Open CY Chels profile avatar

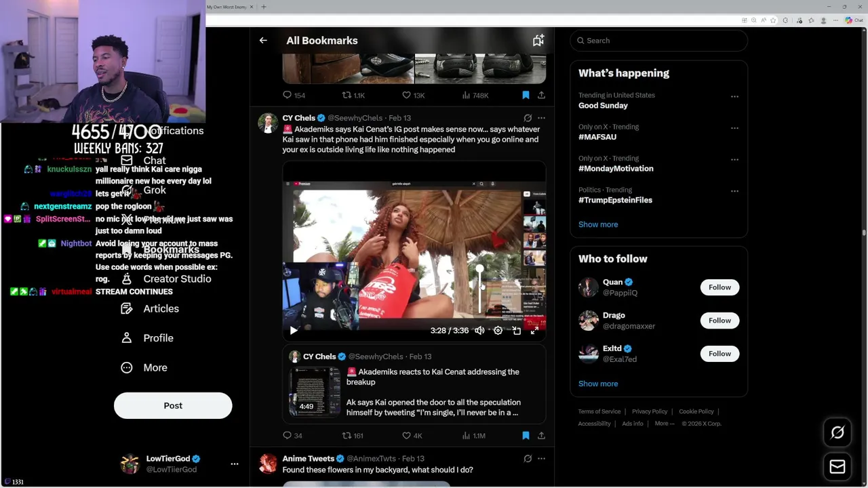pyautogui.click(x=268, y=123)
